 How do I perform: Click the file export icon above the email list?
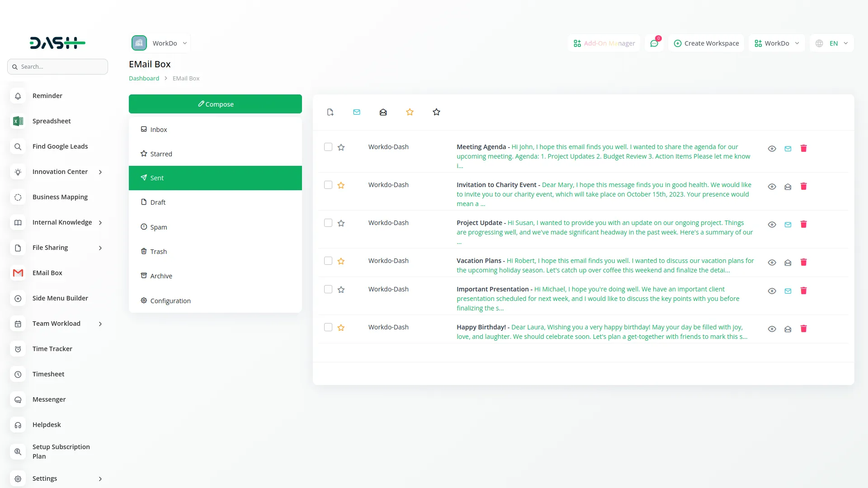[330, 112]
